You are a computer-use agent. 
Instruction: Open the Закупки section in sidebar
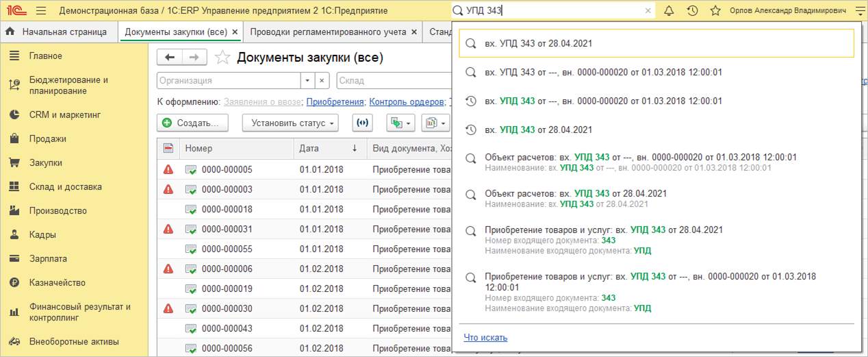(45, 162)
